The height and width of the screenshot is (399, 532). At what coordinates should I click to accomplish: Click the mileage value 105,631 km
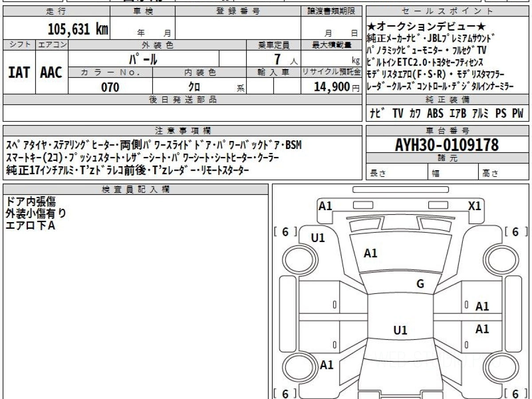[x=78, y=29]
